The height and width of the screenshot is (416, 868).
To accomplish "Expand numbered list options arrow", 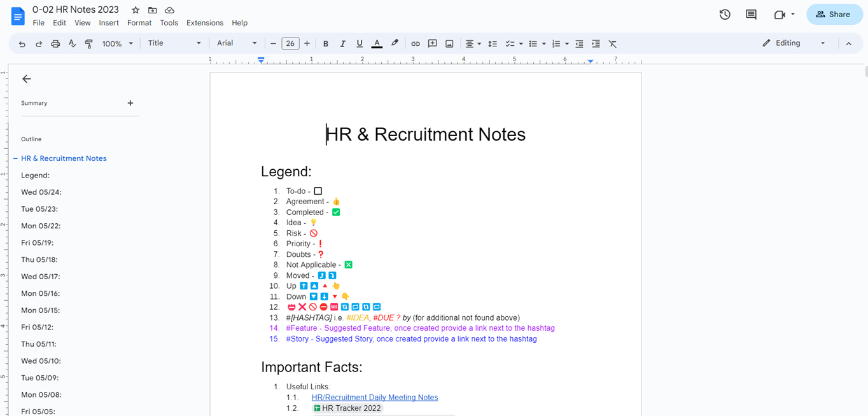I will (x=567, y=44).
